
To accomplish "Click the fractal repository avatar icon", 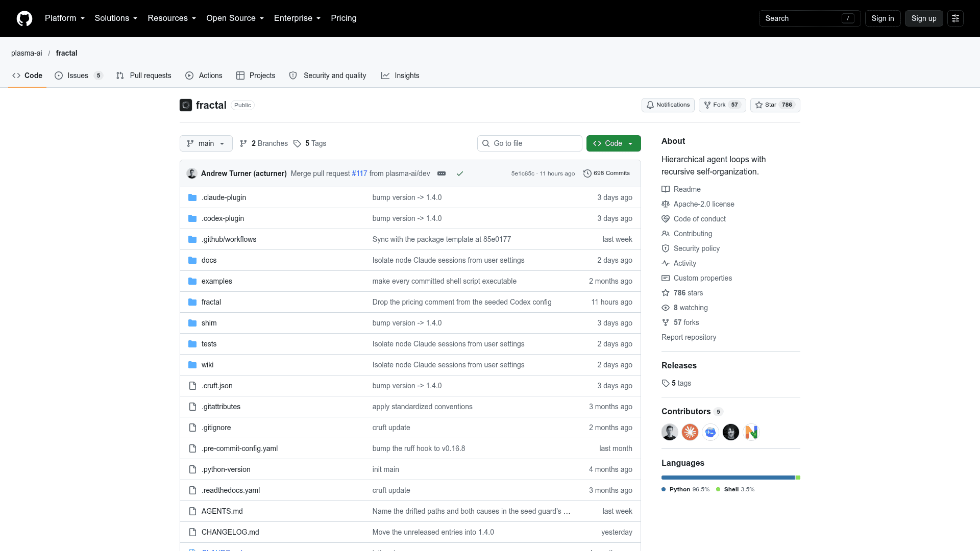I will click(186, 105).
